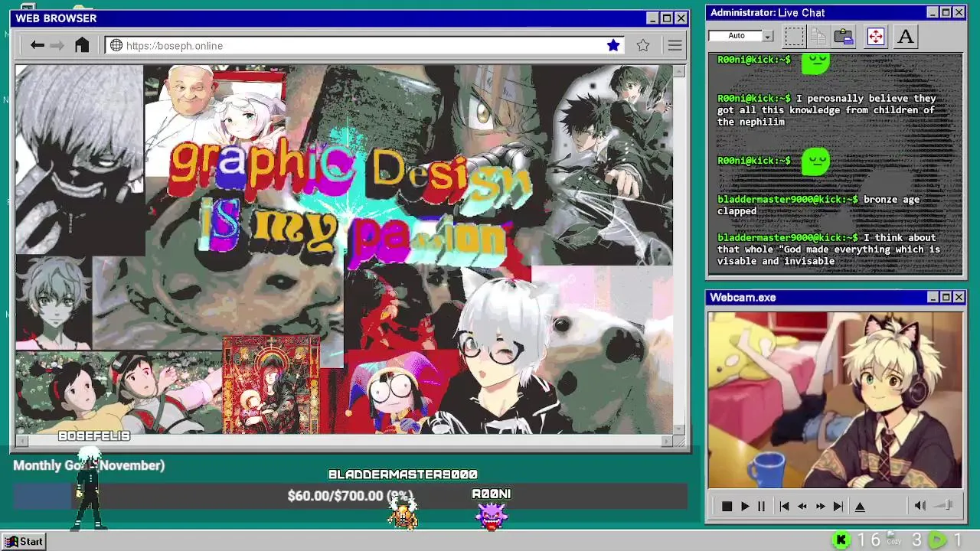Mute the Webcam.exe speaker icon
Viewport: 980px width, 551px height.
[x=920, y=505]
